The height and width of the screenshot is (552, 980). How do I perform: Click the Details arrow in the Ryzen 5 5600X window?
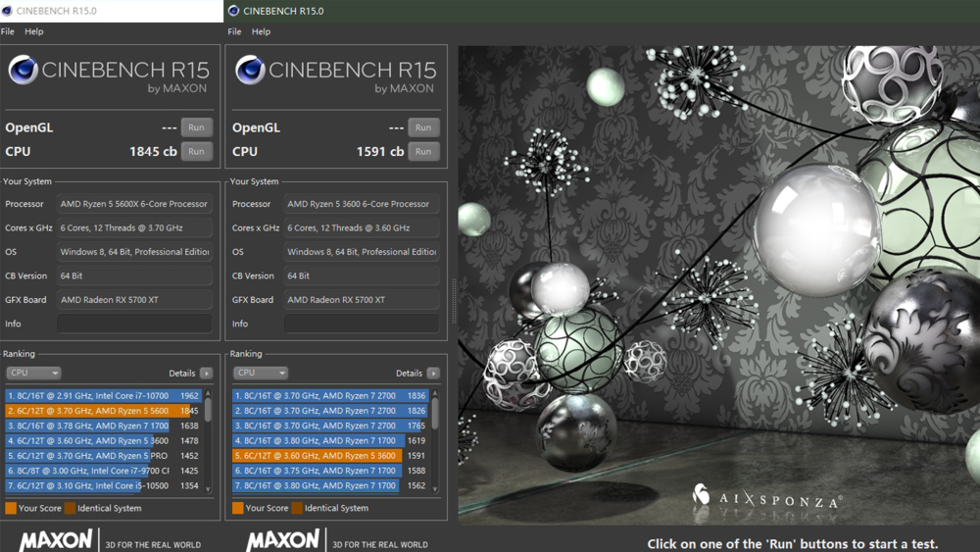(206, 374)
